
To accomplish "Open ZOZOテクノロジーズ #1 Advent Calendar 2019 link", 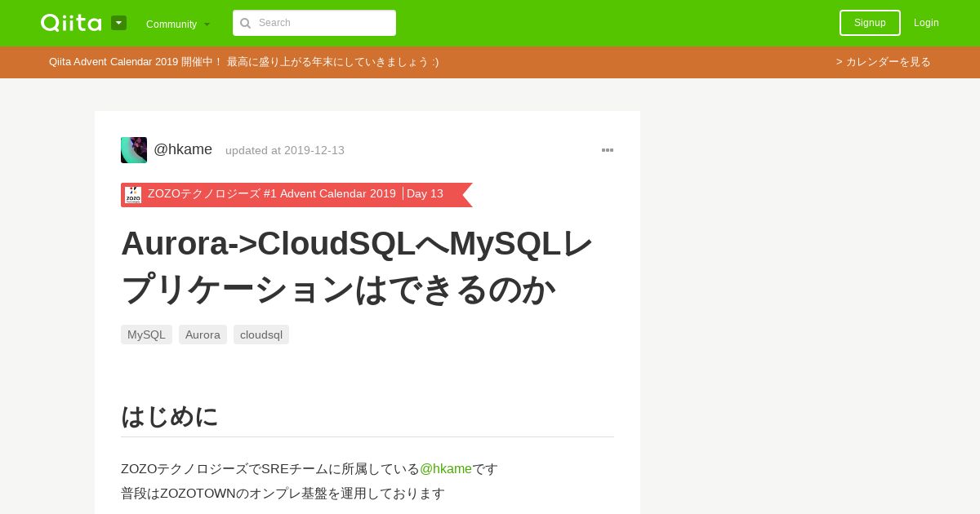I will pyautogui.click(x=272, y=194).
